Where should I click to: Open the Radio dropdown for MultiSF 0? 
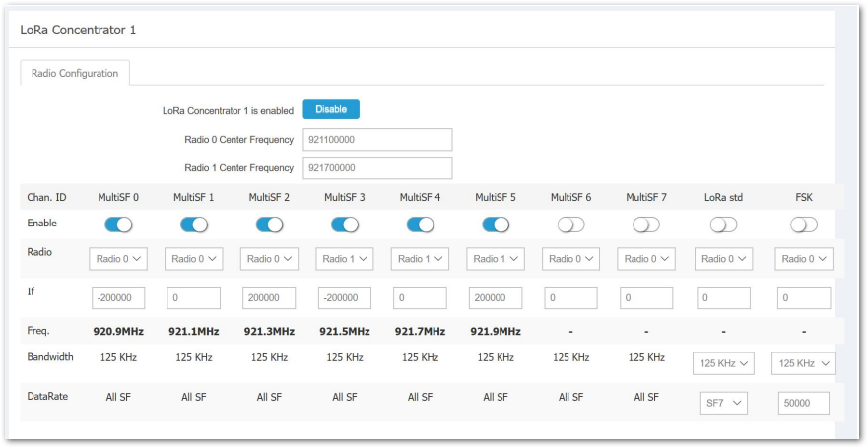coord(118,259)
